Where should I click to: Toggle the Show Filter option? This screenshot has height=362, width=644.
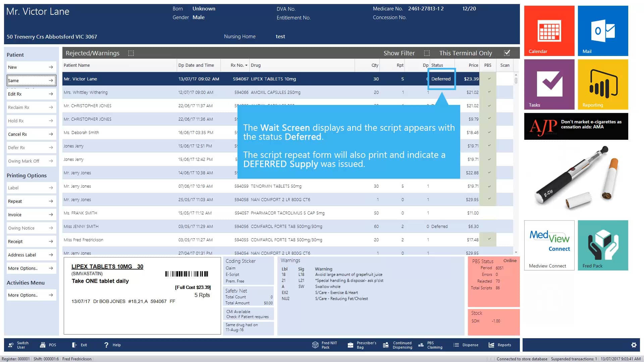(x=427, y=53)
